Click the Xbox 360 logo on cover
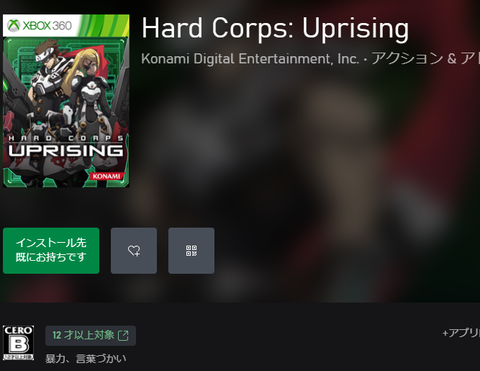Viewport: 480px width, 371px height. coord(40,25)
